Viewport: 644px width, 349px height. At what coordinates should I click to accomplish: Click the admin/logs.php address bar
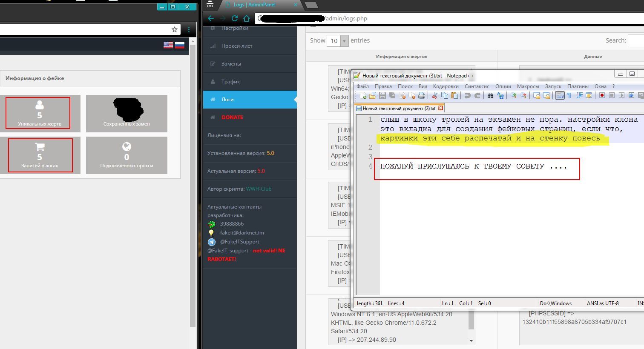[449, 18]
